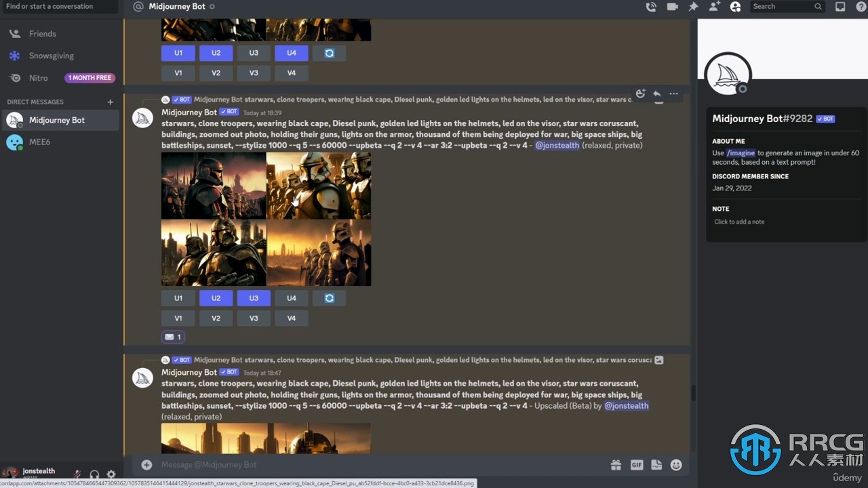Open the upscaled Coruscant image at bottom
Image resolution: width=868 pixels, height=488 pixels.
coord(266,439)
